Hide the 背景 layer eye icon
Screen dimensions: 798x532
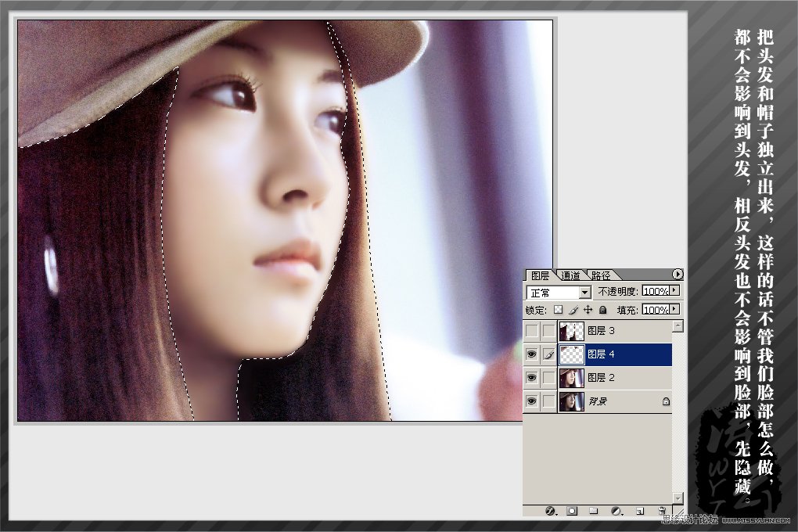pyautogui.click(x=532, y=401)
